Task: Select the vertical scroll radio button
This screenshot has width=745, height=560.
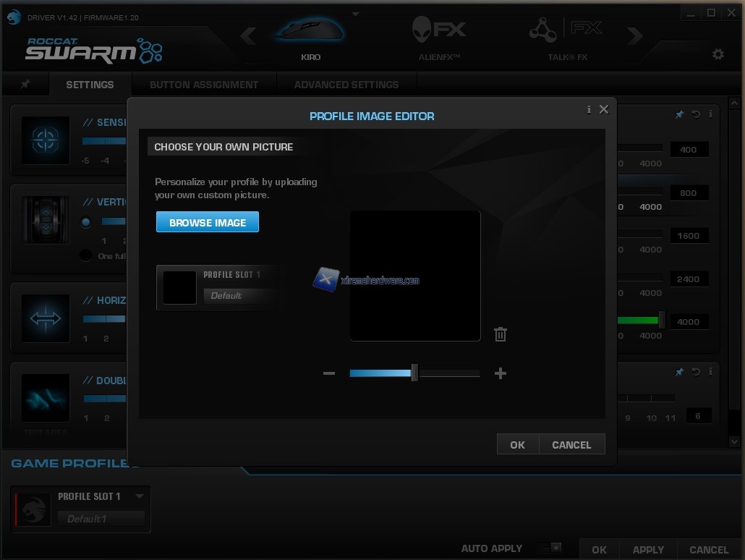Action: point(86,222)
